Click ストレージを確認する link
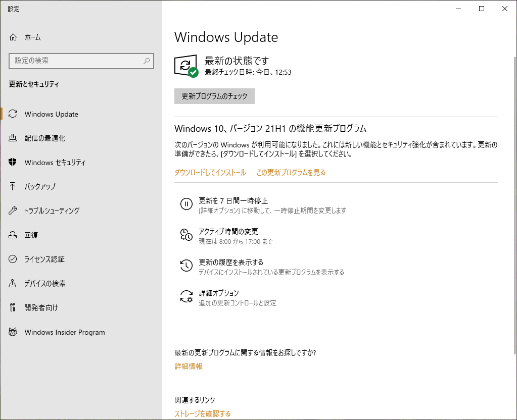 [203, 414]
